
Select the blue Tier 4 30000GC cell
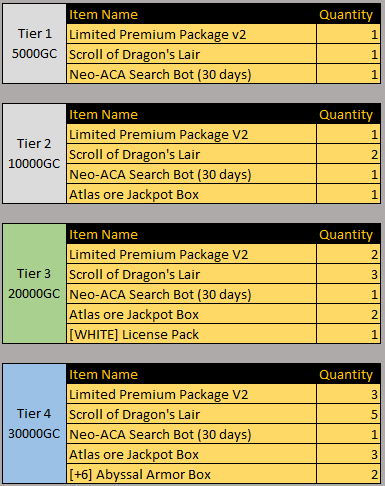34,424
